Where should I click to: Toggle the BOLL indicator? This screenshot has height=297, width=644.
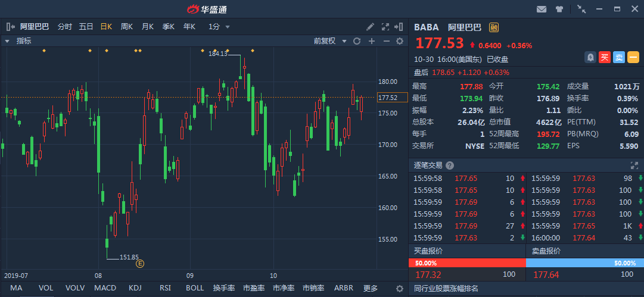(195, 288)
